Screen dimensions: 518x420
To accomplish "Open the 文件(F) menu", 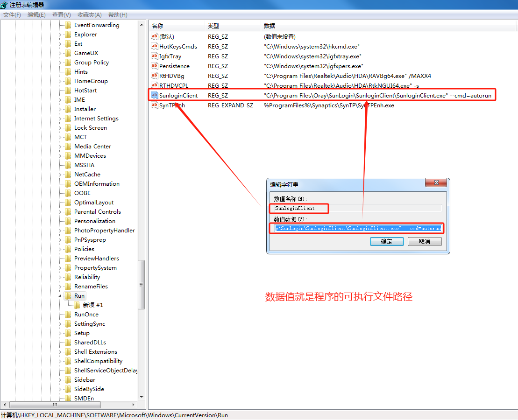I will (x=12, y=15).
